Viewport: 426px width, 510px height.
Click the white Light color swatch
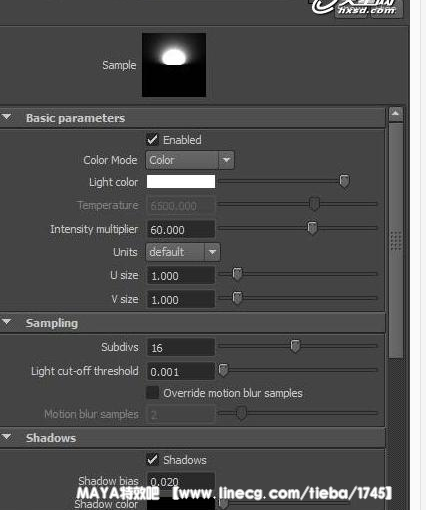(181, 182)
